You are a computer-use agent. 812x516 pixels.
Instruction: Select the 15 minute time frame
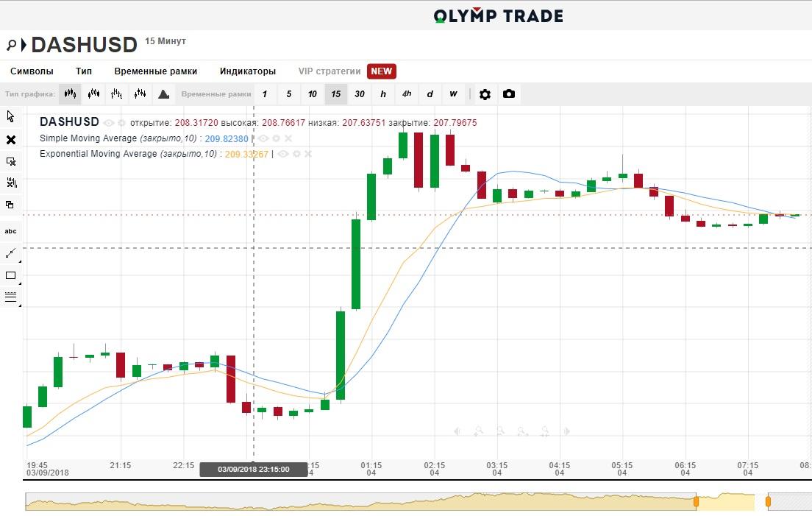click(x=336, y=94)
